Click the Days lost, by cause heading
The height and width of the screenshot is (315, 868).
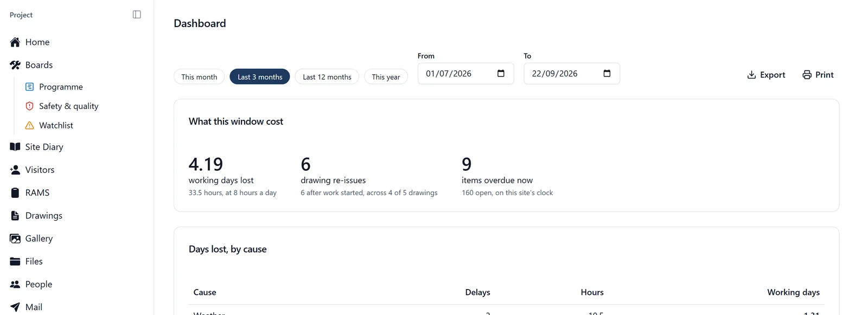228,249
